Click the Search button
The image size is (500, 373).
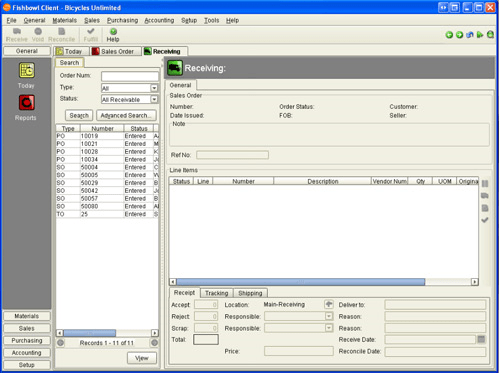pos(79,115)
